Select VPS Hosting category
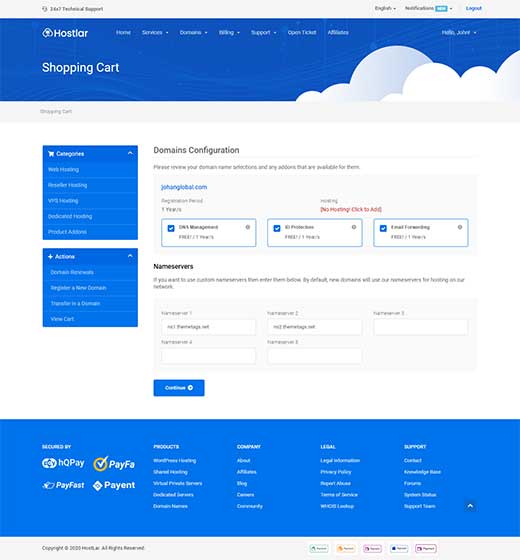This screenshot has height=560, width=520. click(90, 201)
